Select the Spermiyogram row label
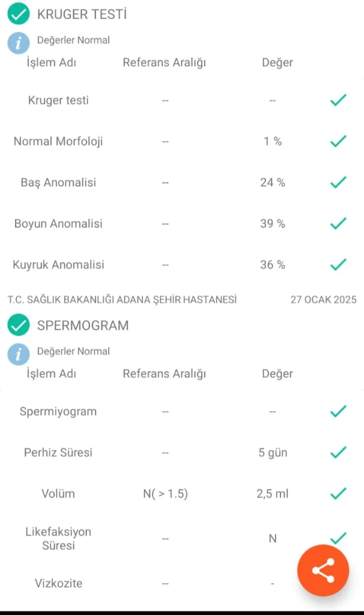The image size is (364, 615). tap(58, 411)
